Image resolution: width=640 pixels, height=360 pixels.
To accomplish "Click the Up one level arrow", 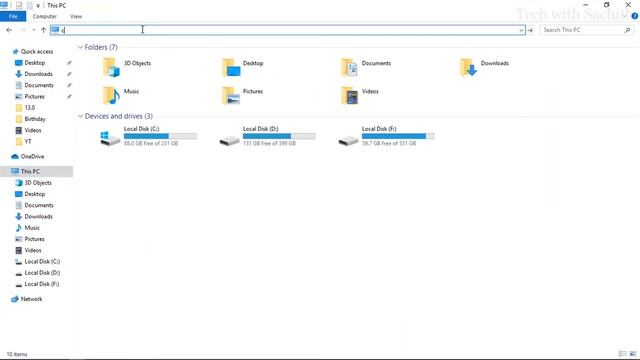I will [x=43, y=30].
